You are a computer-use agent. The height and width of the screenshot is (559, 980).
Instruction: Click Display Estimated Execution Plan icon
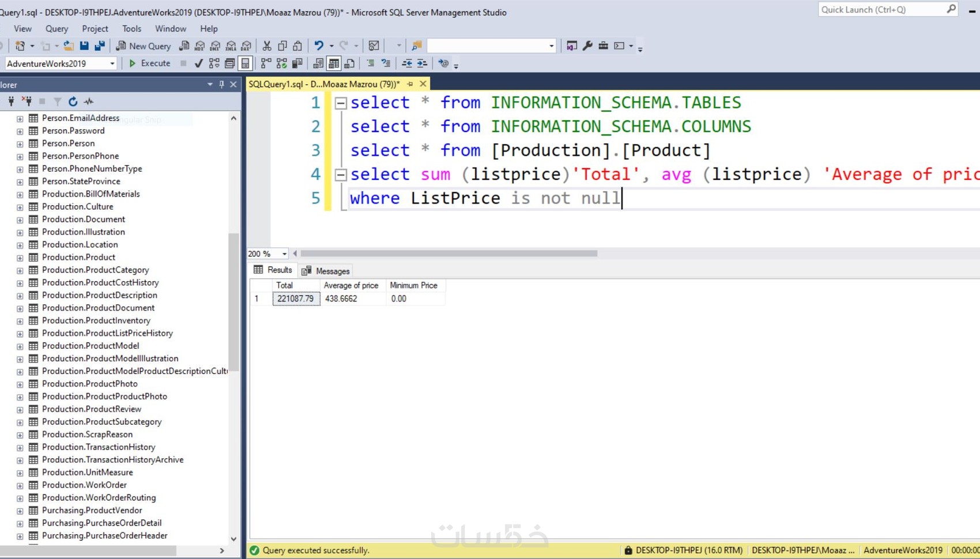(x=214, y=63)
